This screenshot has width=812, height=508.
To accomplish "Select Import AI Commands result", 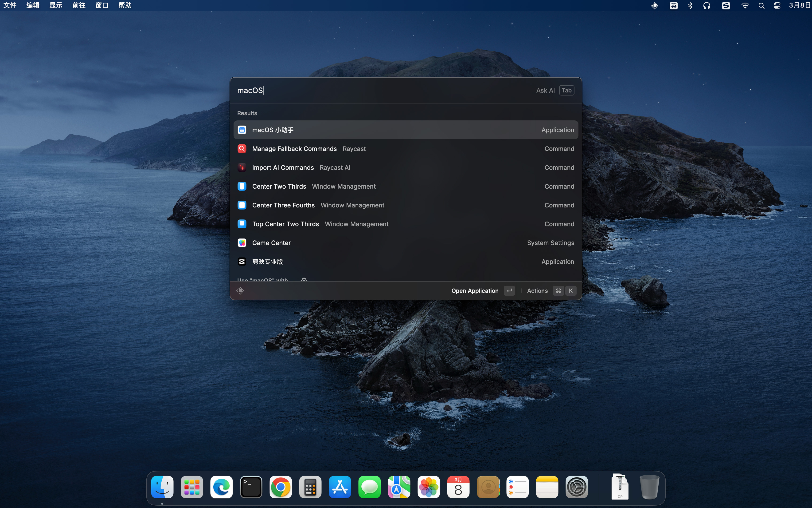I will [406, 167].
